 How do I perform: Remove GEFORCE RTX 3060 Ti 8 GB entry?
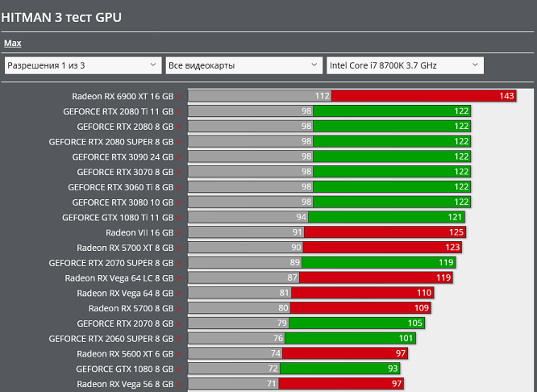point(179,188)
